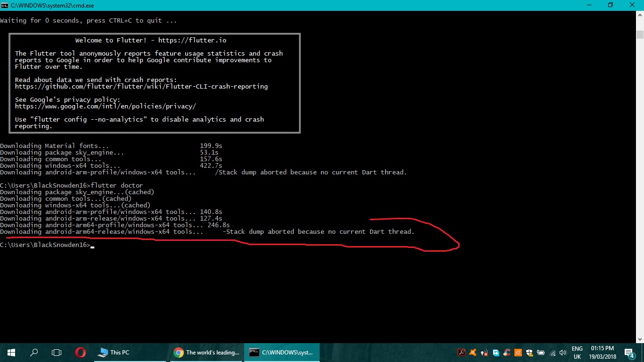This screenshot has height=362, width=644.
Task: Open the Windows Start menu
Action: pos(11,352)
